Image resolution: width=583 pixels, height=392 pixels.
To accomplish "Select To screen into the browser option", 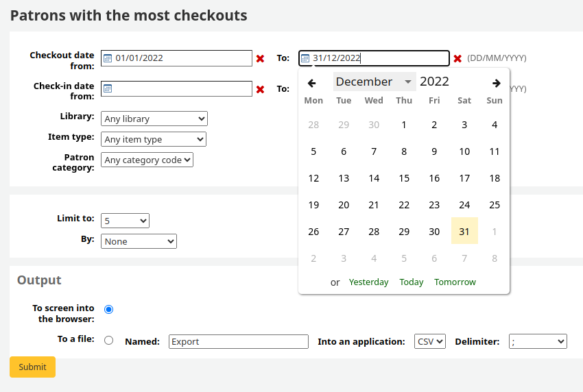I will coord(108,309).
